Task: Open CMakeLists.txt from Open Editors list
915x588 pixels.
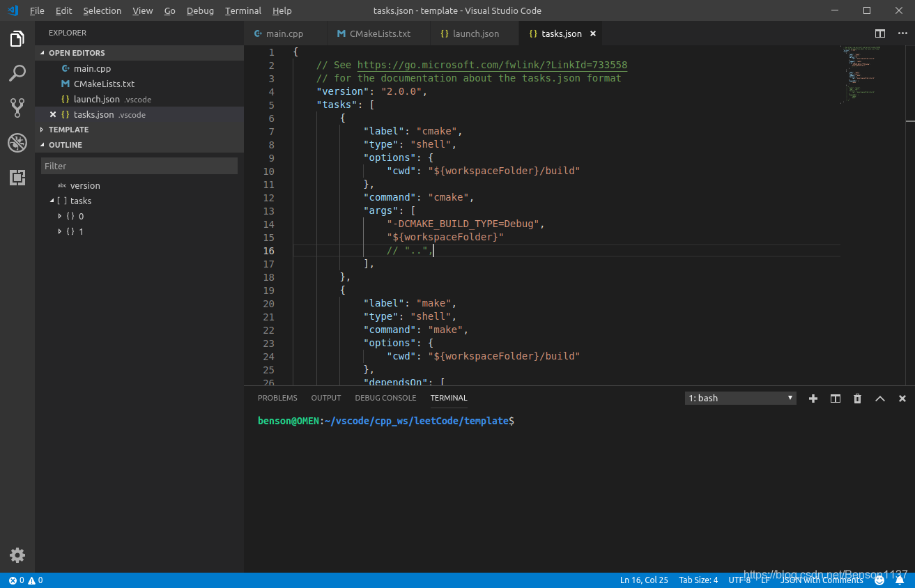Action: click(139, 84)
